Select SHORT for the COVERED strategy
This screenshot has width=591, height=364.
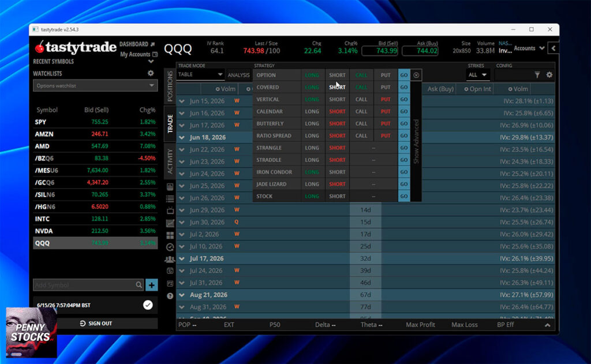(x=337, y=87)
